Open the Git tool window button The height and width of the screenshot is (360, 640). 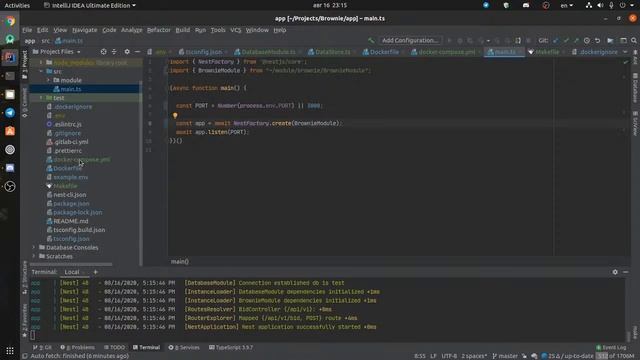click(42, 347)
